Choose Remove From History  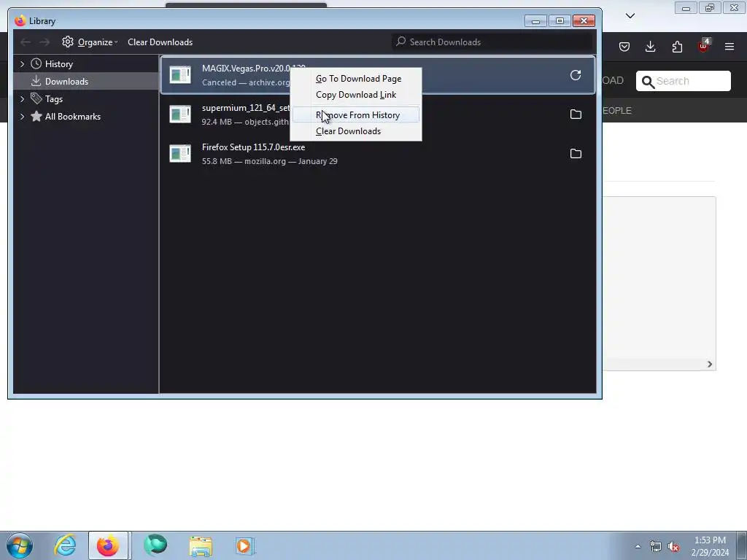point(356,114)
